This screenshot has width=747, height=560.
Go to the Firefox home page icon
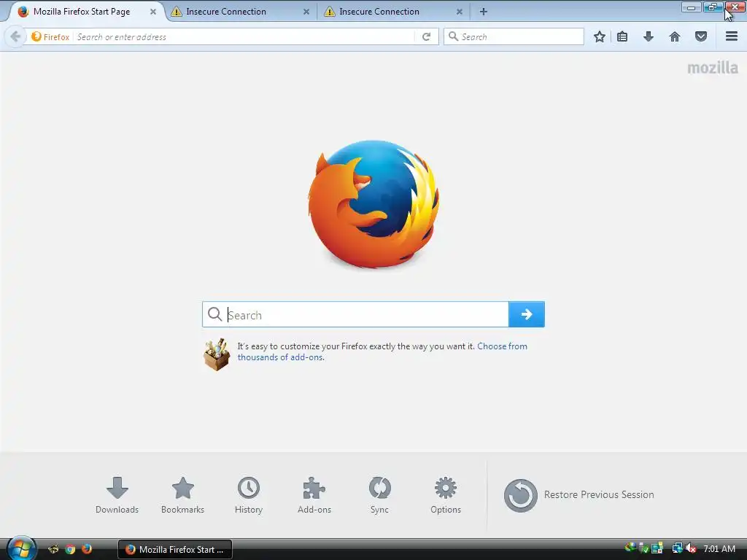click(x=675, y=36)
